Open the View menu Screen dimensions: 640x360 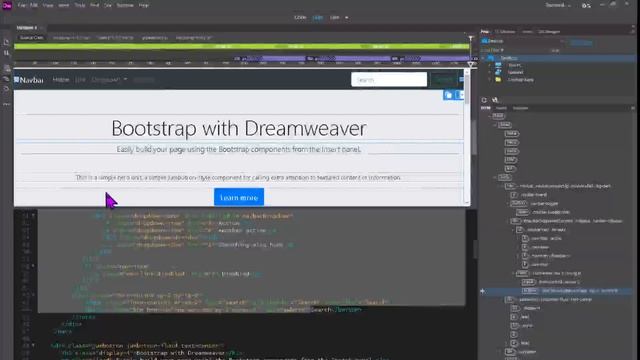(x=48, y=5)
